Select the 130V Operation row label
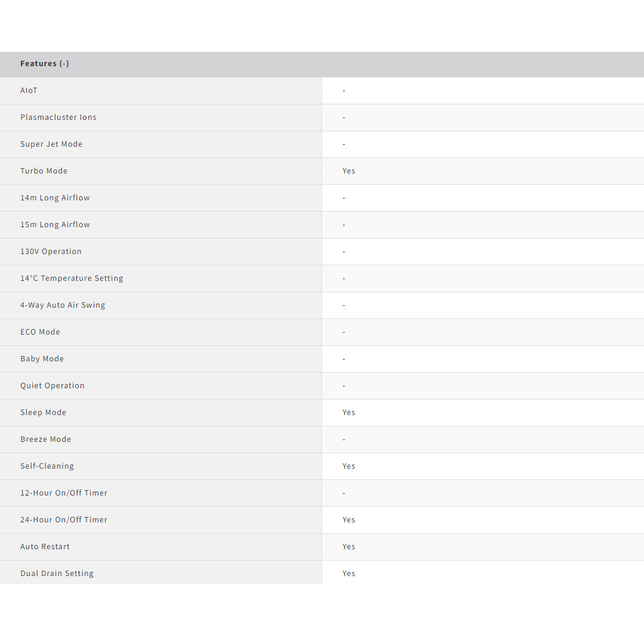Image resolution: width=644 pixels, height=644 pixels. [x=51, y=252]
